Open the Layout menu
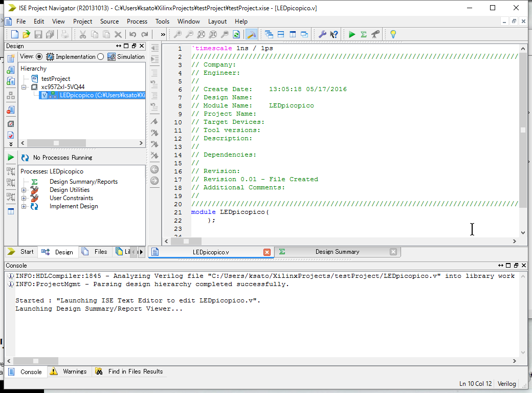The image size is (532, 393). 217,21
